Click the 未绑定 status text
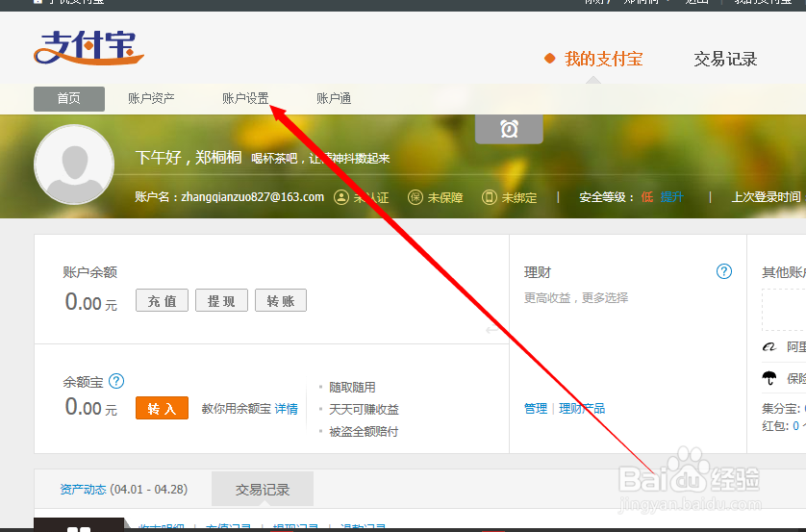Image resolution: width=806 pixels, height=532 pixels. click(x=519, y=197)
